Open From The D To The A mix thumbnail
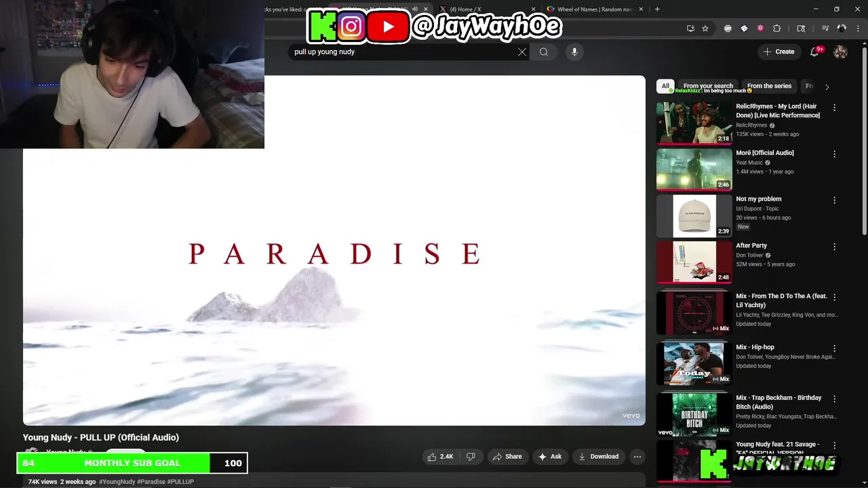Viewport: 868px width, 488px height. click(x=694, y=312)
